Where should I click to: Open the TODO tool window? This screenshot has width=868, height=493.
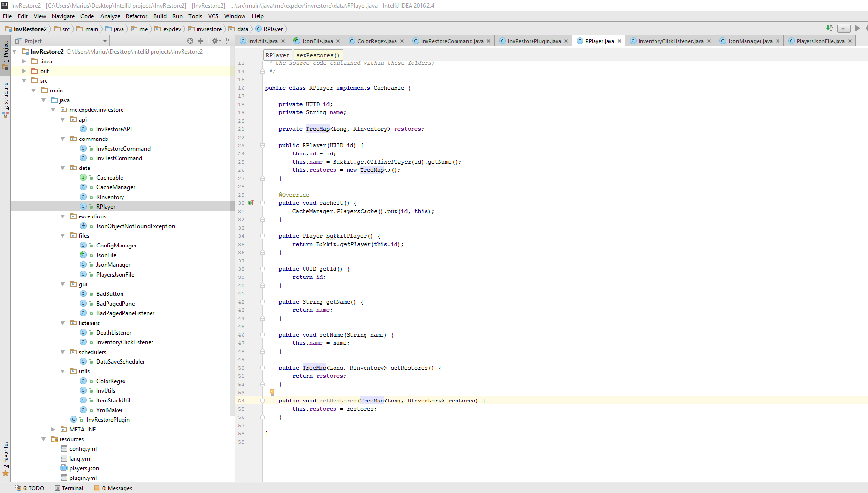(30, 488)
